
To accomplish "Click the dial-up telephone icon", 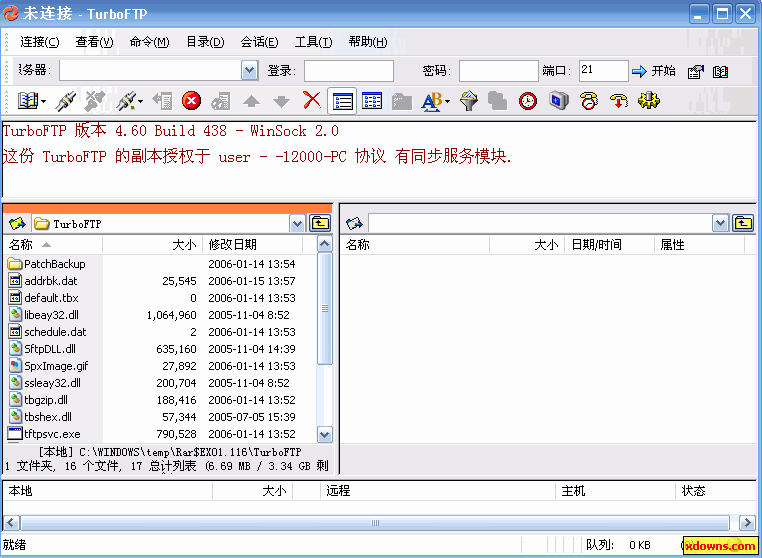I will (589, 101).
